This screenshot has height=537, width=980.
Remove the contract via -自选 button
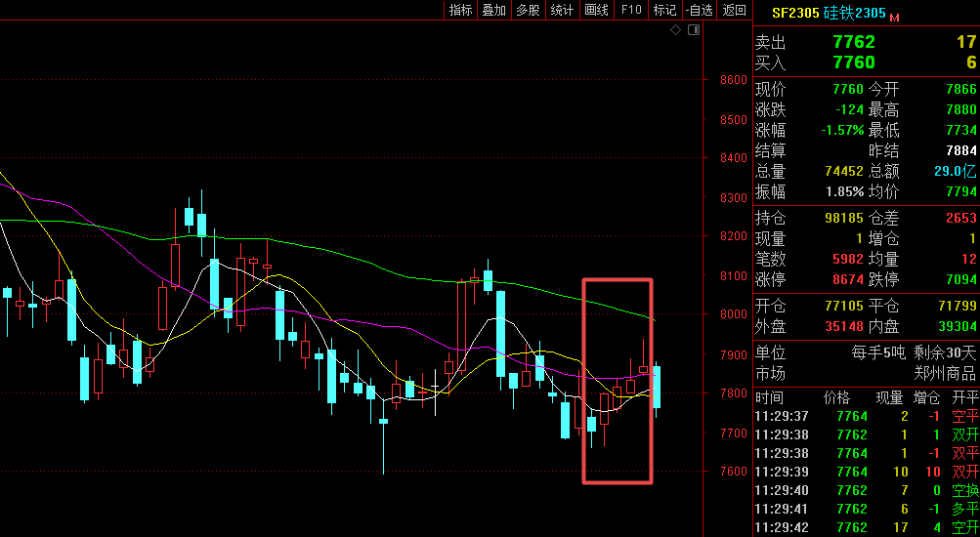(699, 10)
